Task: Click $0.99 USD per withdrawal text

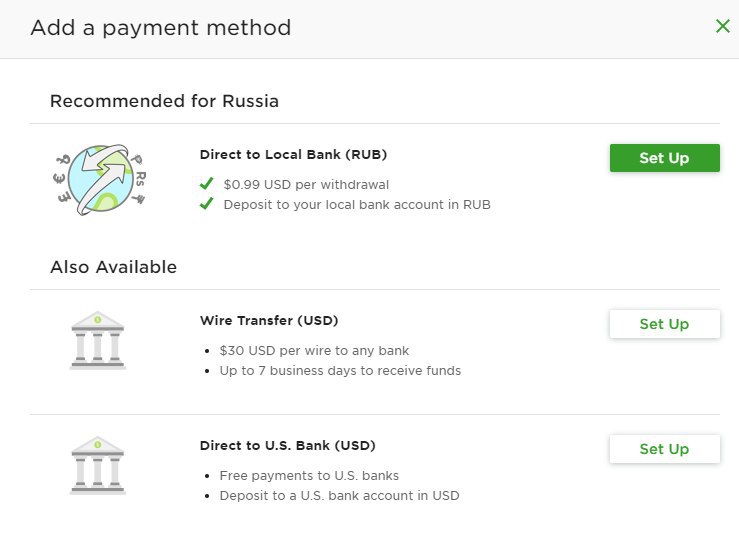Action: pos(306,185)
